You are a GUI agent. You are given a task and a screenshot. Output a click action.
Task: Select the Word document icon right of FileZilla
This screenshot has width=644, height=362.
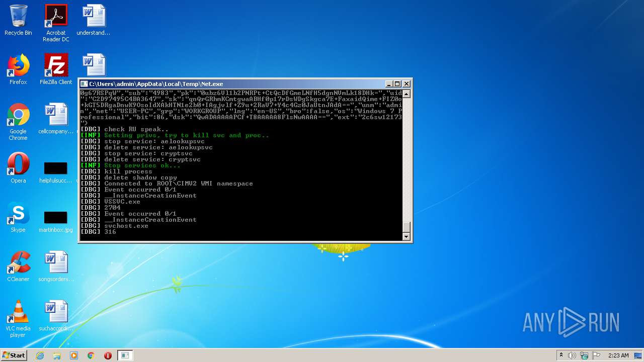pos(94,65)
